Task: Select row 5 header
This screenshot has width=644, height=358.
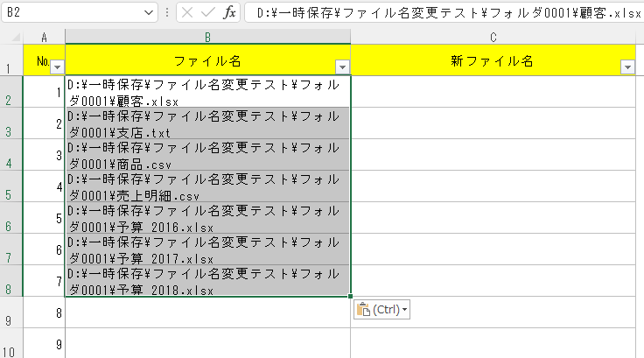Action: pos(11,186)
